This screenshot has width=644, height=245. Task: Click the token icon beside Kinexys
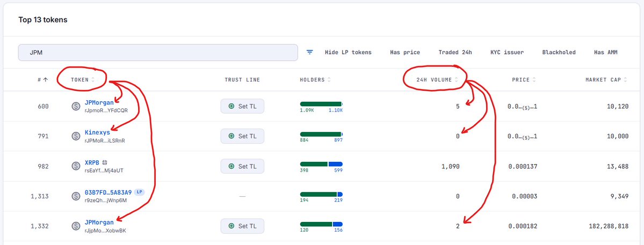76,136
